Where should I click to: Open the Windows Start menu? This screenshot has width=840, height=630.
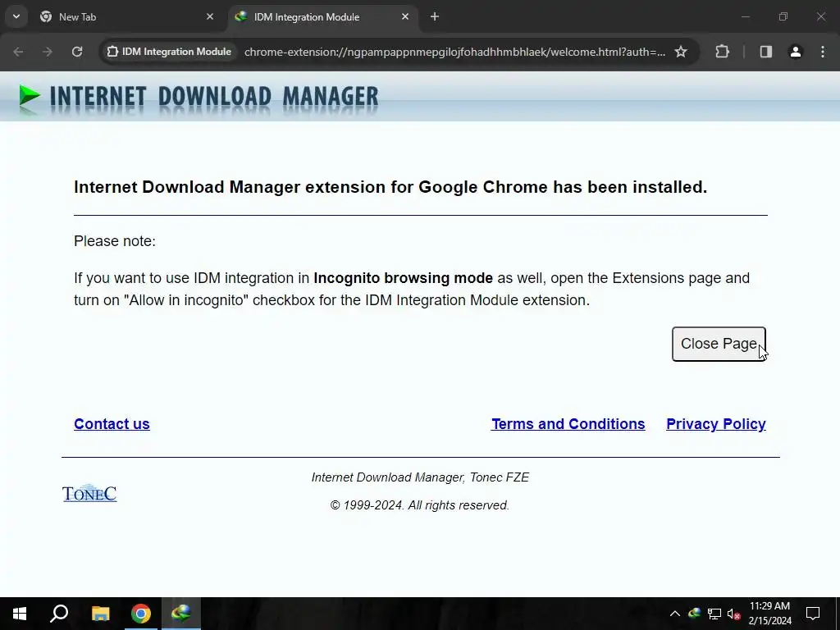pos(20,614)
